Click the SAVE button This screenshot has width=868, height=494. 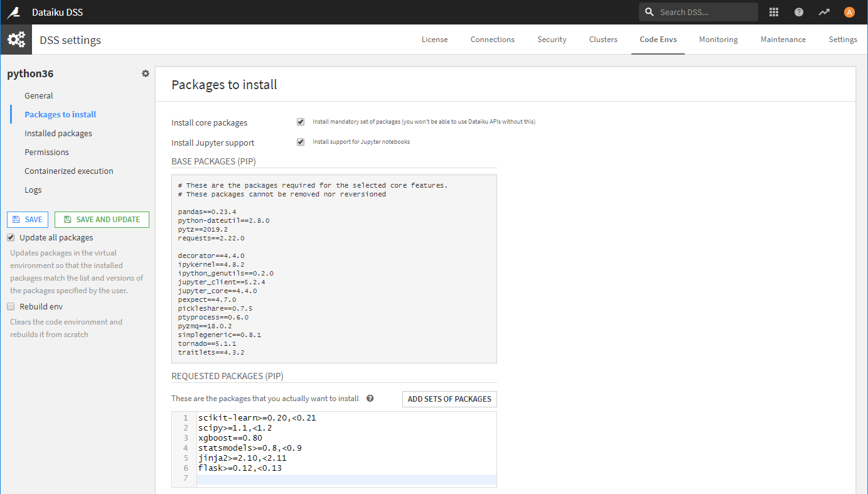pyautogui.click(x=28, y=220)
